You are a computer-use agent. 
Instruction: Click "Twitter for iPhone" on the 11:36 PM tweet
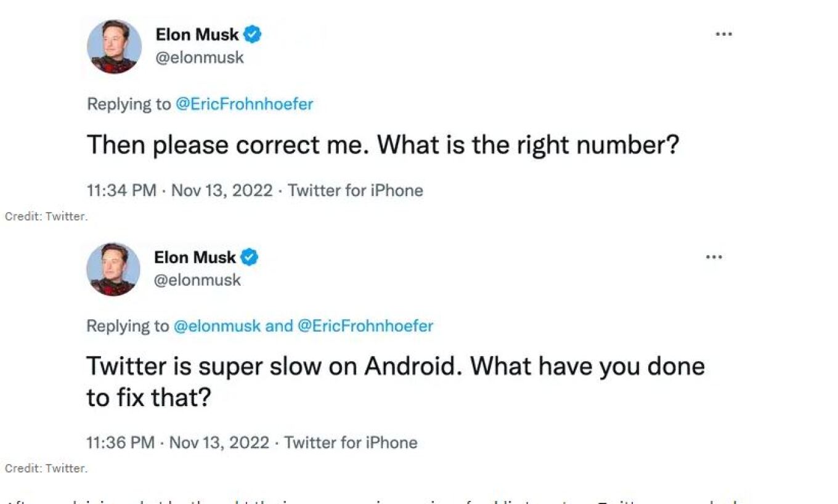[351, 442]
